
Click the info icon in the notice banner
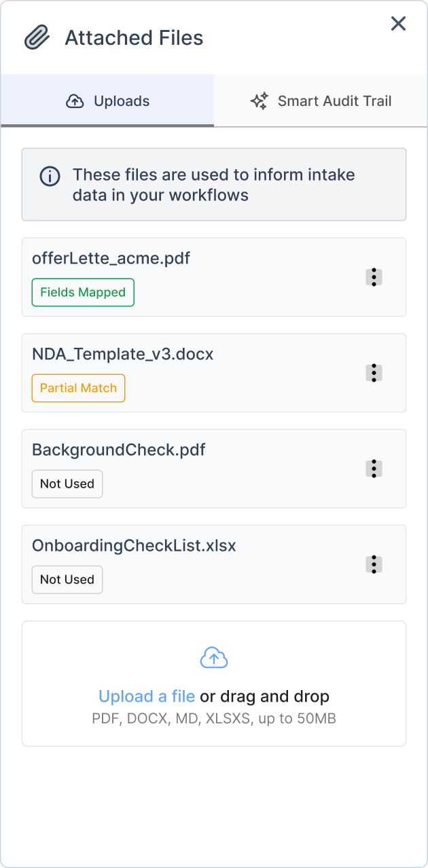point(50,176)
